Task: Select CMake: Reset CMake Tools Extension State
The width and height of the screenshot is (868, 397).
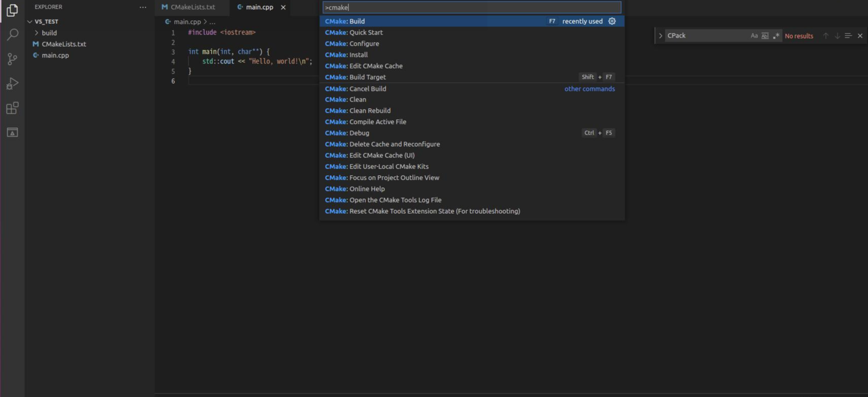Action: click(472, 211)
